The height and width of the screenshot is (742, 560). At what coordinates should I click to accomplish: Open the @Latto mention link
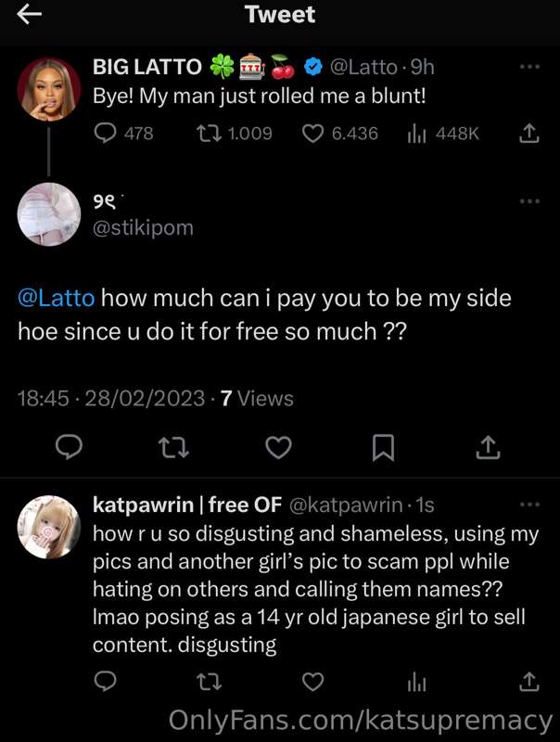pos(57,299)
